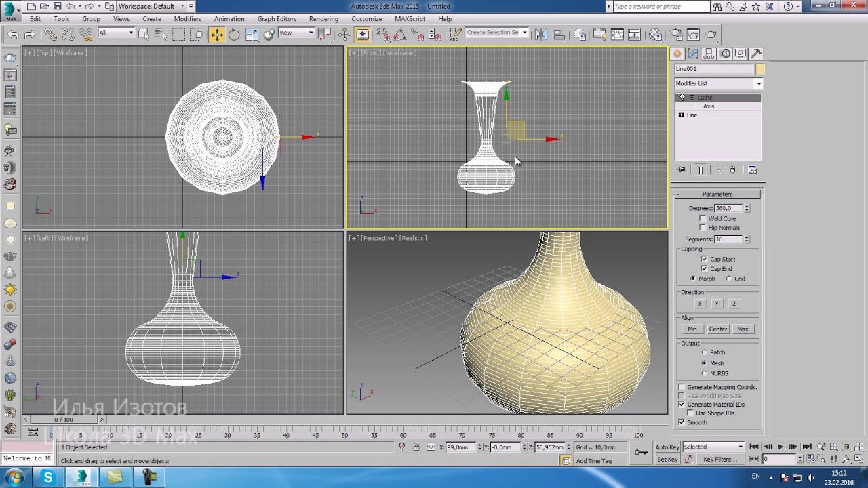868x488 pixels.
Task: Click Configure Modifier Sets icon
Action: click(752, 169)
